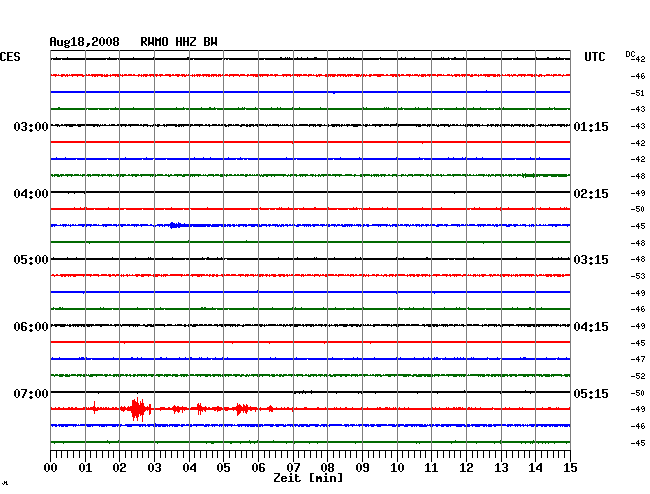Click the '03' minute axis label
Screen dimensions: 650x494
154,467
